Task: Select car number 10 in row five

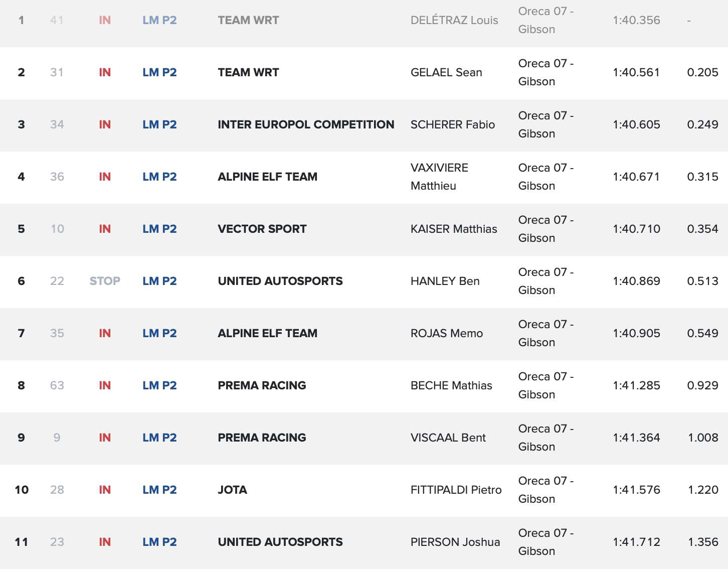Action: click(x=57, y=229)
